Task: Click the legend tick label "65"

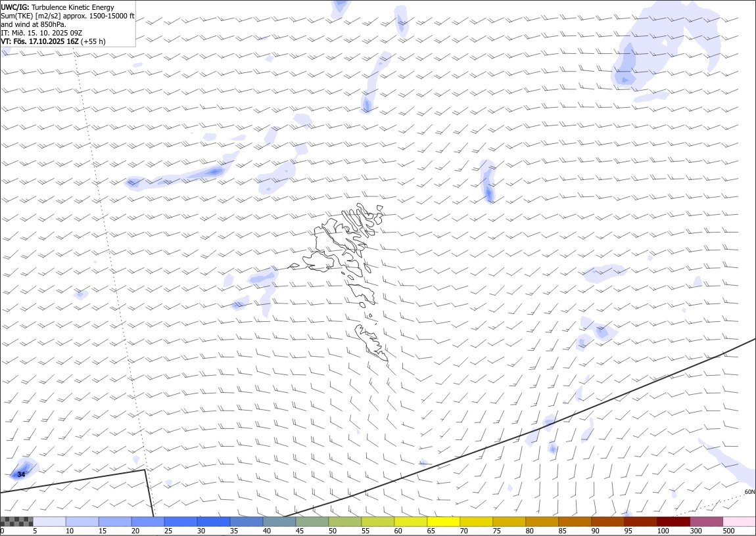Action: [431, 531]
